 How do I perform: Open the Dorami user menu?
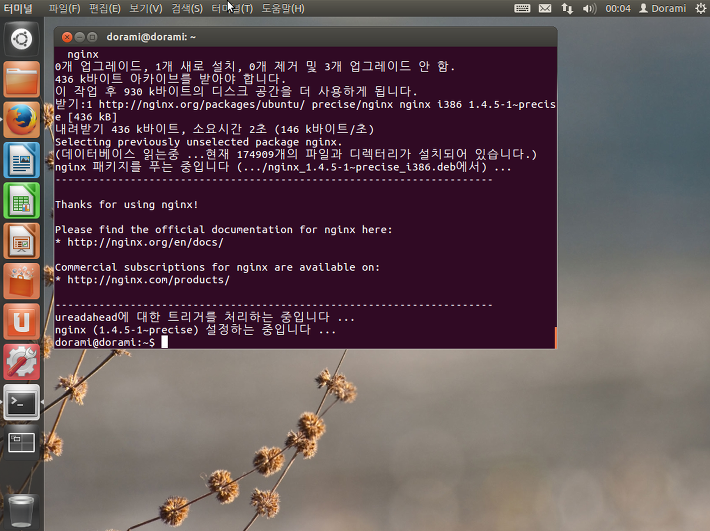click(x=662, y=8)
